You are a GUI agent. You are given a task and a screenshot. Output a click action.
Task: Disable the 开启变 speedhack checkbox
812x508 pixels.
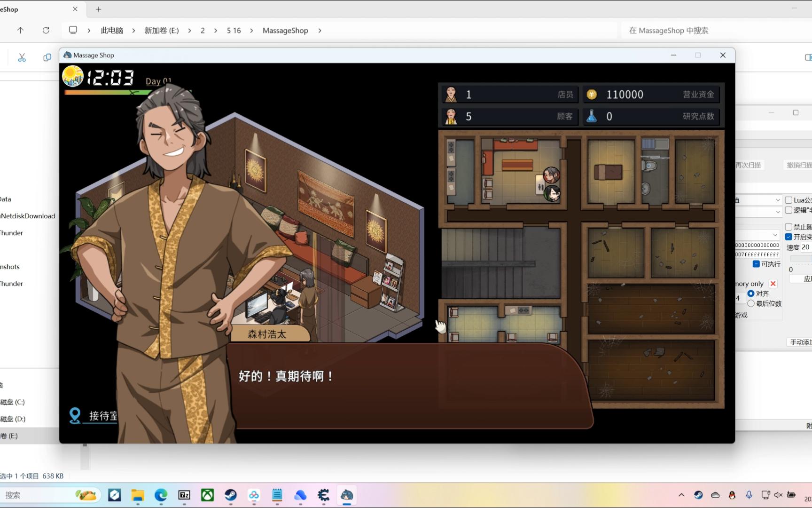point(789,237)
